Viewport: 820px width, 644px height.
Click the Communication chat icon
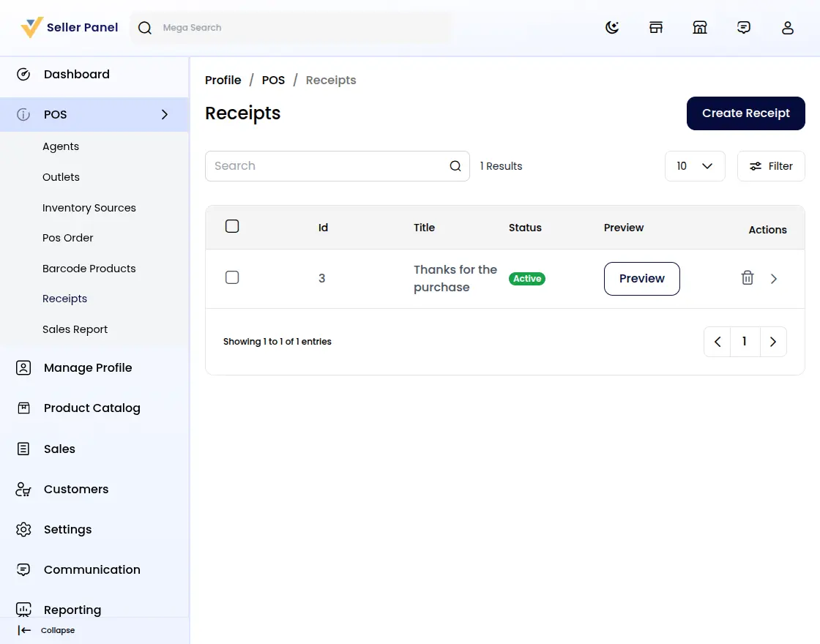(x=23, y=570)
